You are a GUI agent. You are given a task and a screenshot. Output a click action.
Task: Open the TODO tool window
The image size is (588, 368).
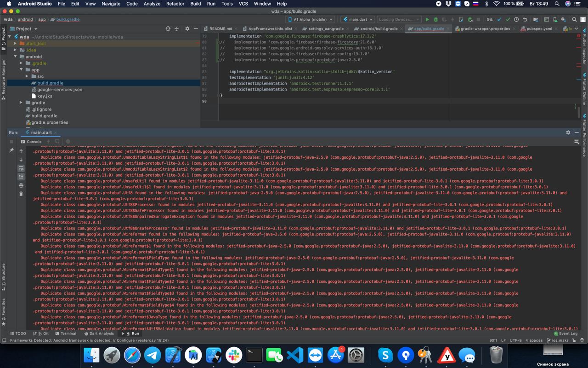18,333
